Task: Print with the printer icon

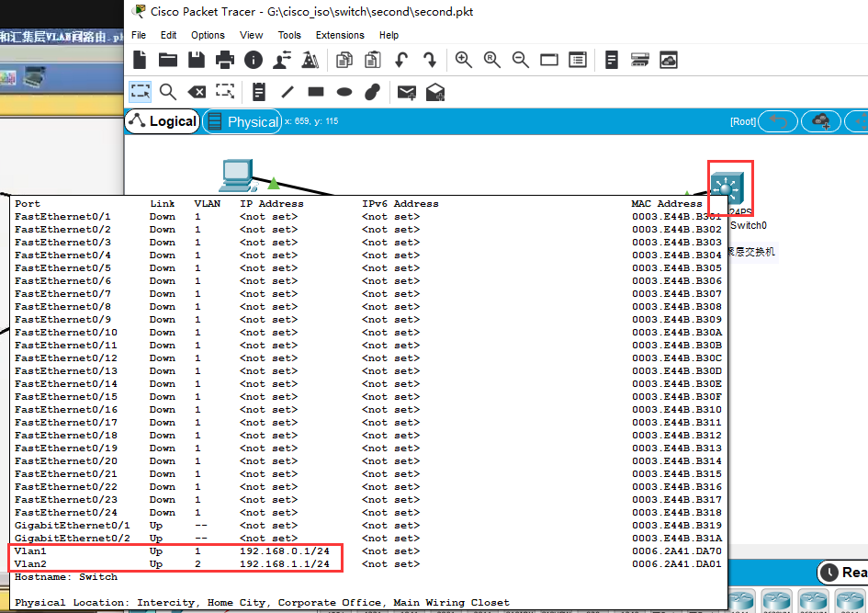Action: pos(225,60)
